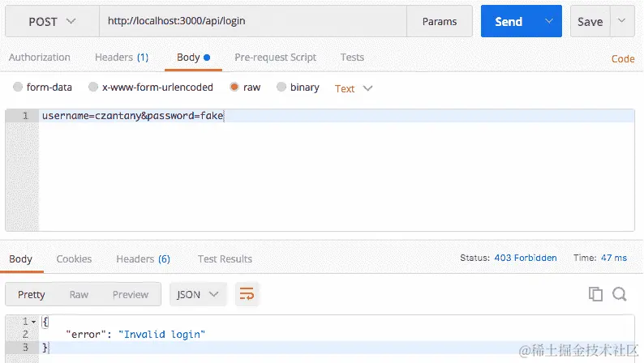Expand the Save button dropdown arrow
The width and height of the screenshot is (644, 363).
coord(622,20)
